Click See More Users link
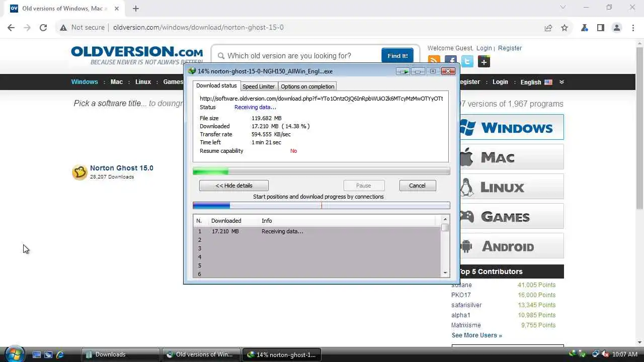 point(476,335)
